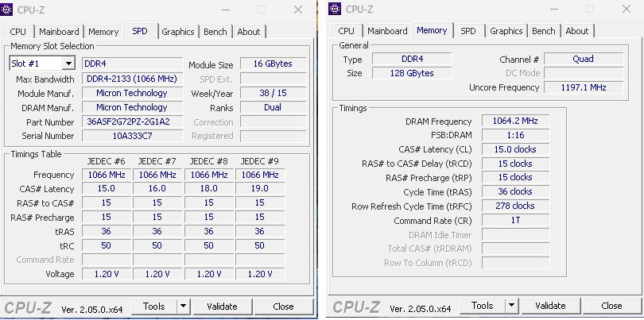This screenshot has width=644, height=320.
Task: Click the Cycle Time (tRAS) 36 clocks value
Action: [x=515, y=191]
